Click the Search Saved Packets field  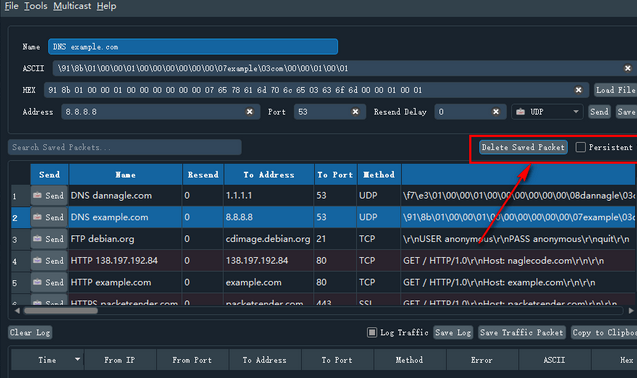[x=125, y=147]
